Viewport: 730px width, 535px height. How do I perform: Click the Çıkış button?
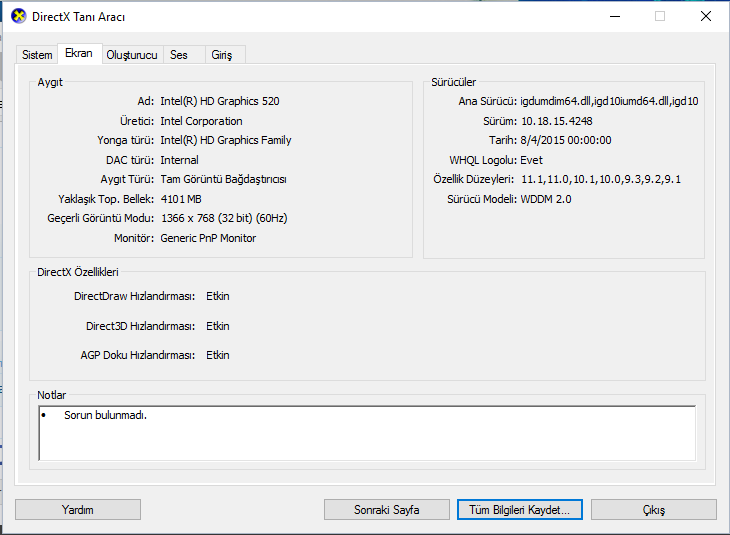click(x=654, y=510)
